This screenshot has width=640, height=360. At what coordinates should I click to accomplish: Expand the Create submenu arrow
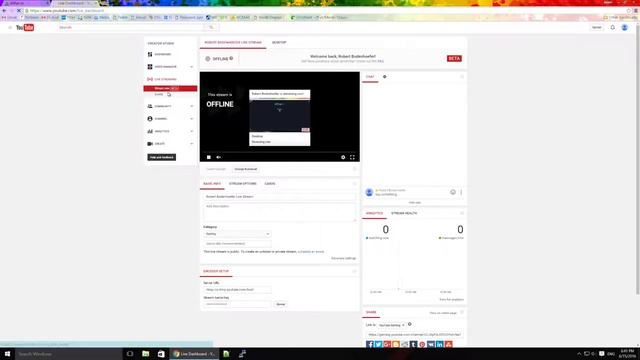(x=191, y=144)
